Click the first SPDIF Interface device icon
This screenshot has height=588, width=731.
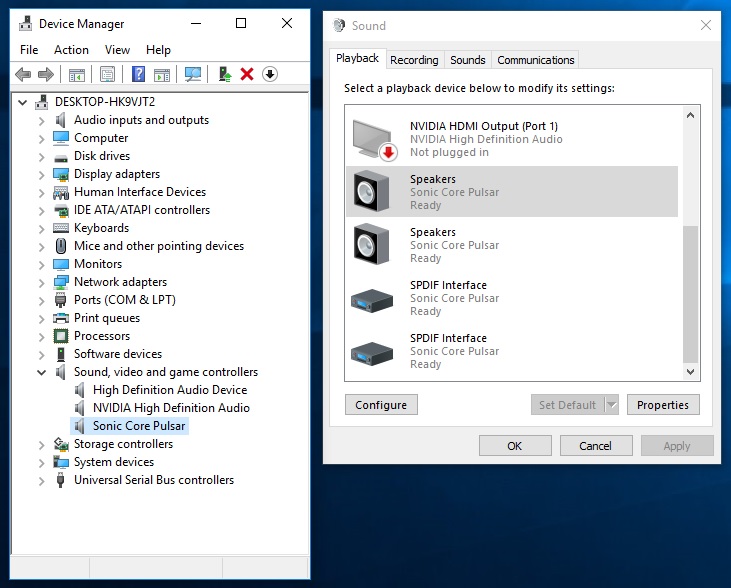click(x=372, y=300)
